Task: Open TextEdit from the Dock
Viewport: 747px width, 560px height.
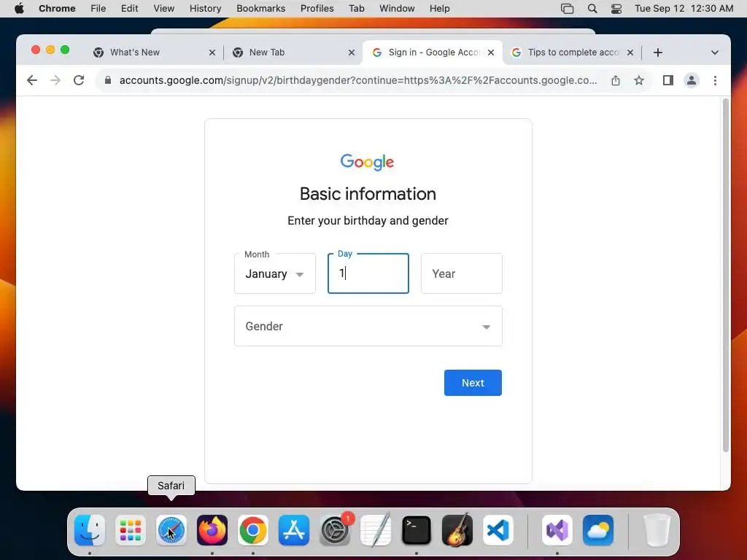Action: point(376,530)
